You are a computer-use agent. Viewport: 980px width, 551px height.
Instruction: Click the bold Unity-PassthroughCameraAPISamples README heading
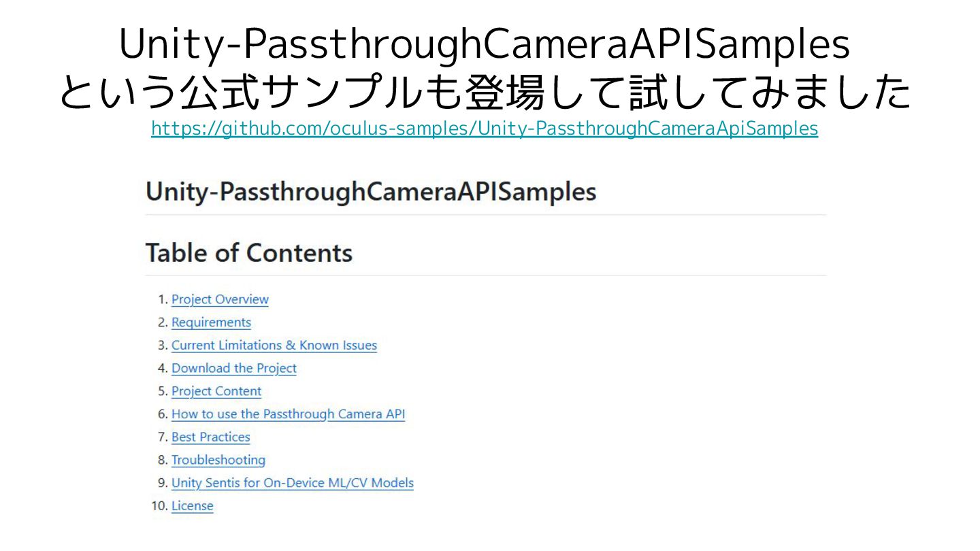point(371,192)
